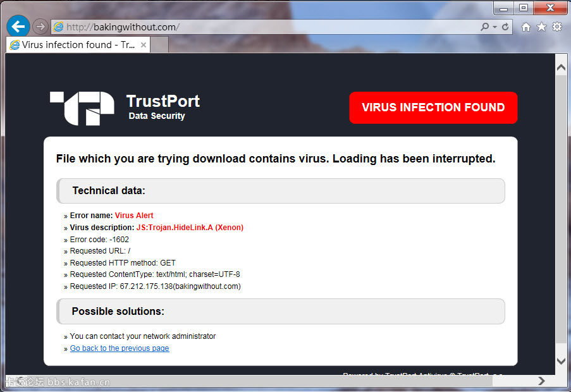
Task: Click the 'Technical data:' section header
Action: 280,191
